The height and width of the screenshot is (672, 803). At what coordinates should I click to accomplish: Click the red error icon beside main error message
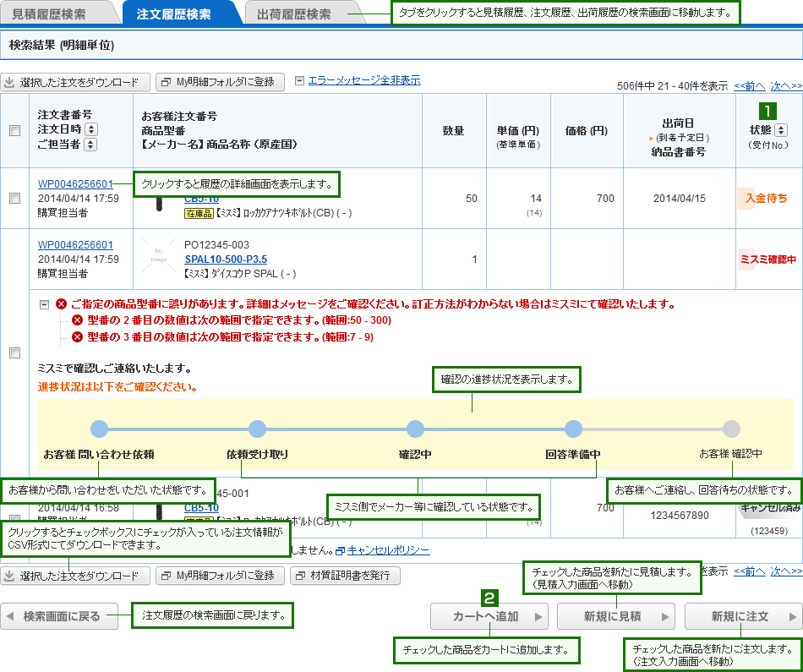coord(61,304)
